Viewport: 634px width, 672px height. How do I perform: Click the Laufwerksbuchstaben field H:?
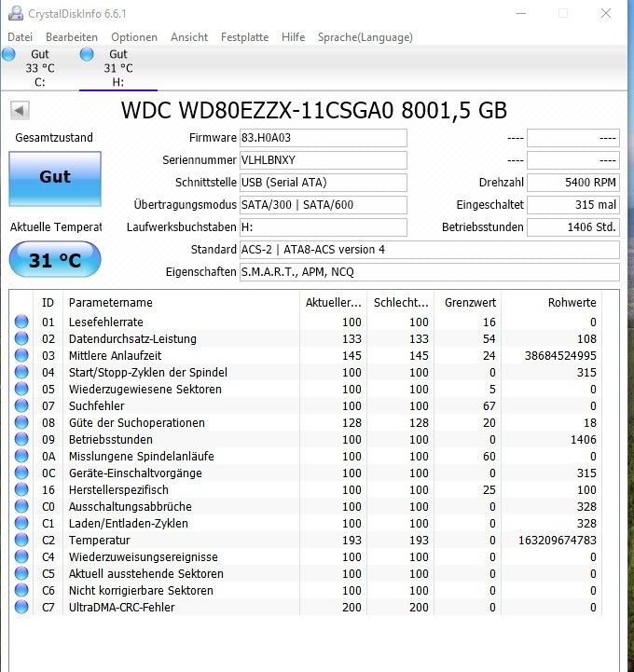coord(324,227)
